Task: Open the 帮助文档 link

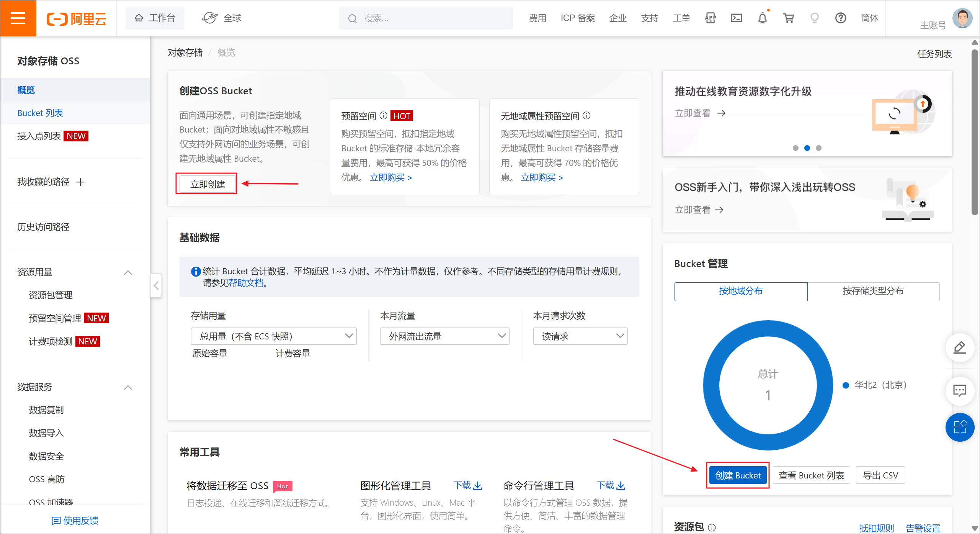Action: 246,283
